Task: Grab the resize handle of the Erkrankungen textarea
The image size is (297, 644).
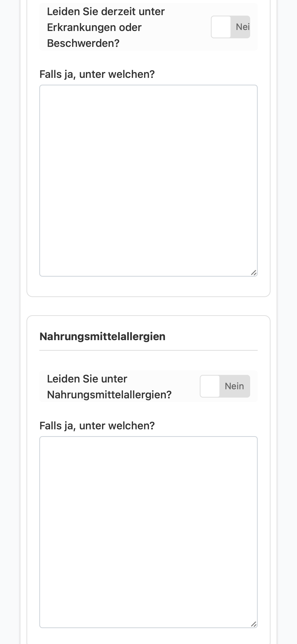Action: [x=254, y=273]
